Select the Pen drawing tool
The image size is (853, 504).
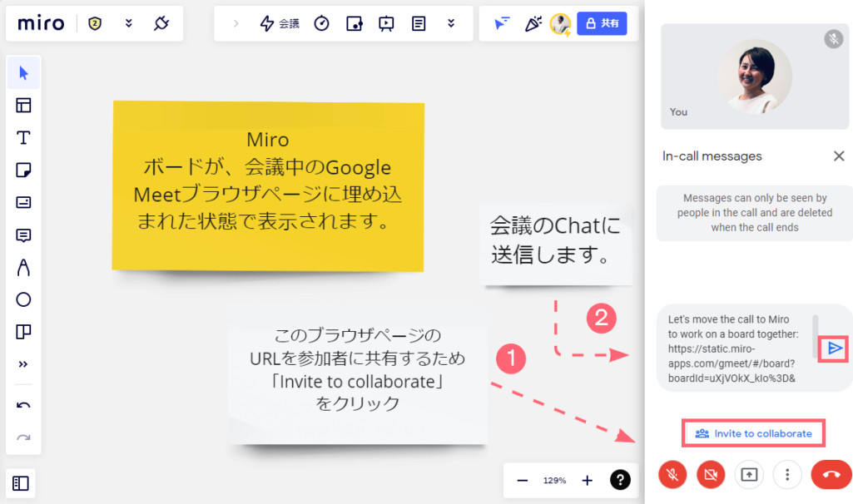(x=23, y=267)
